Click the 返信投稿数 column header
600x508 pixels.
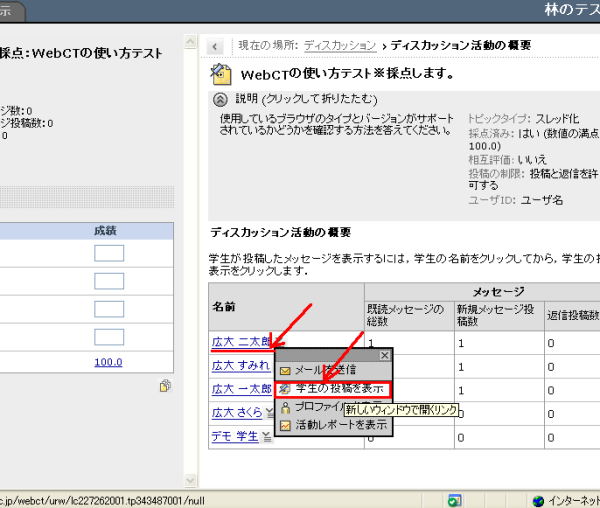(x=572, y=315)
